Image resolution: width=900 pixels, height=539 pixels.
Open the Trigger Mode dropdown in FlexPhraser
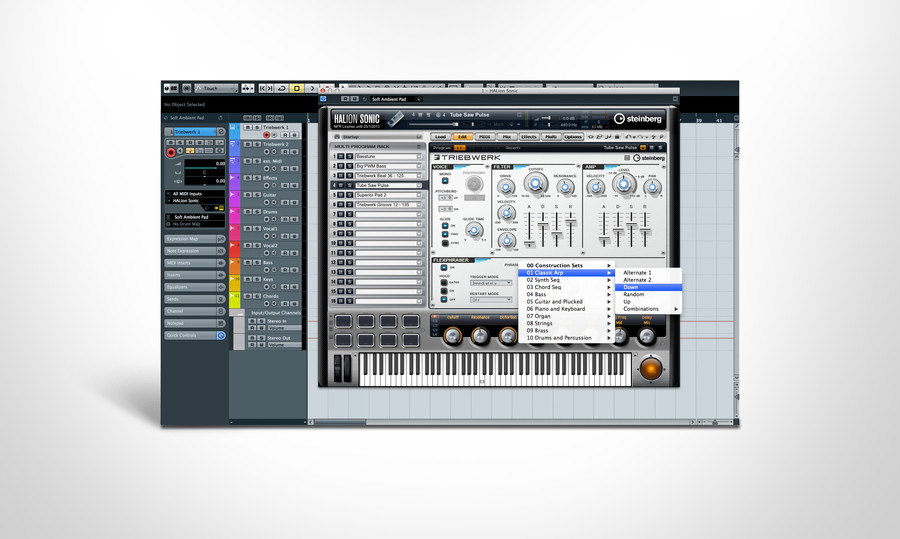tap(491, 283)
